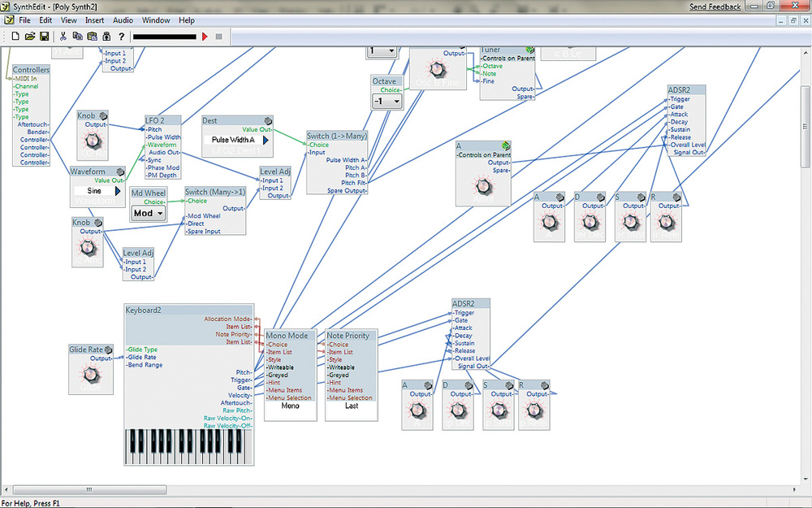Click the arrow next to Pulse Width A

(x=266, y=140)
